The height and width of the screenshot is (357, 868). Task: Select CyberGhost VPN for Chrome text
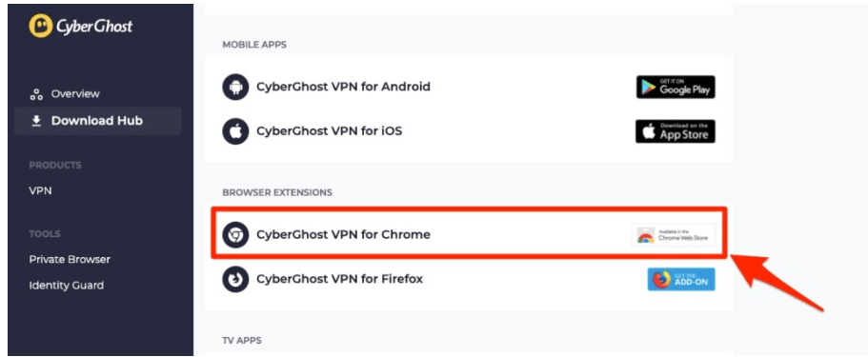[x=343, y=235]
